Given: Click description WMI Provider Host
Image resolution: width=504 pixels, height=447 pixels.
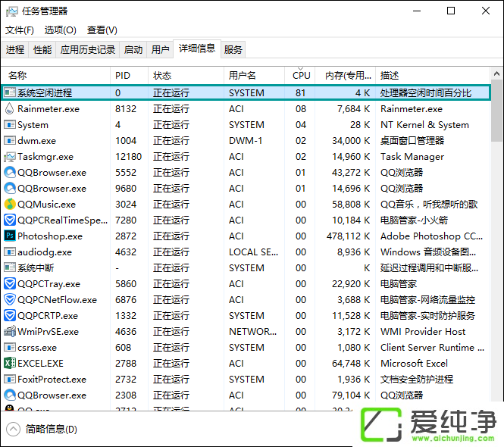Looking at the screenshot, I should 423,331.
